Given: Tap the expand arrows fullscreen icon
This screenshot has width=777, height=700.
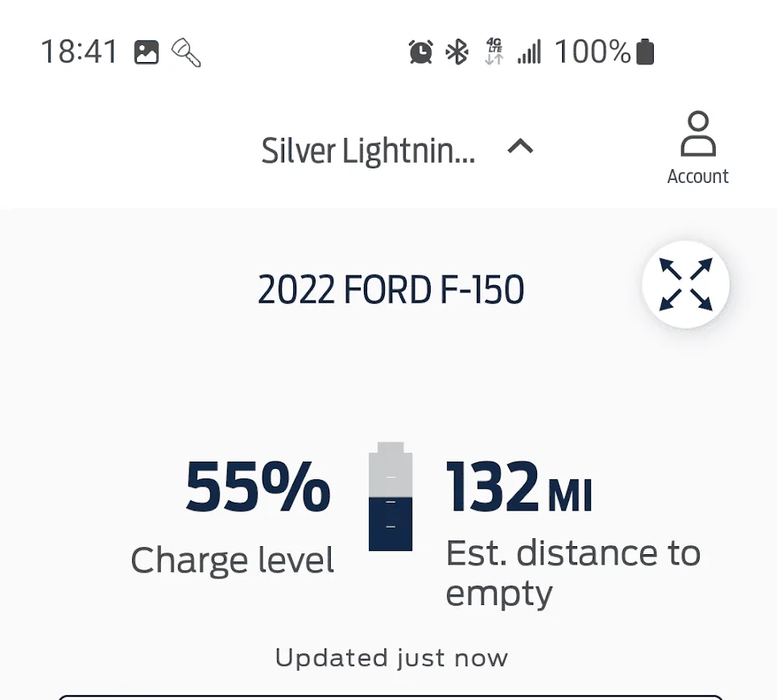Looking at the screenshot, I should pyautogui.click(x=685, y=284).
